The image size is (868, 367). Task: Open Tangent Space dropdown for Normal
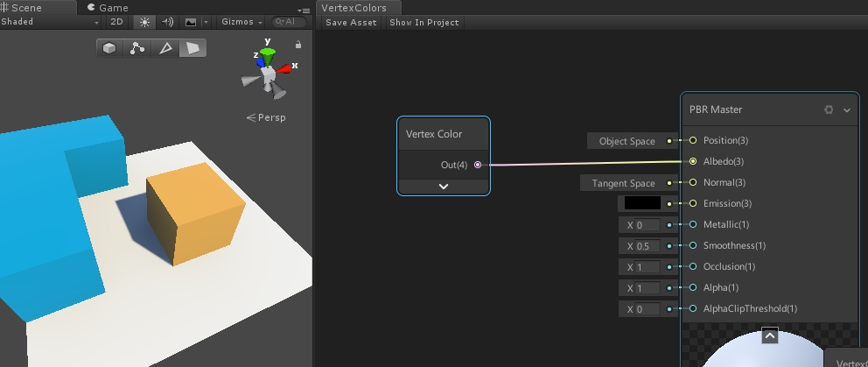click(x=623, y=183)
